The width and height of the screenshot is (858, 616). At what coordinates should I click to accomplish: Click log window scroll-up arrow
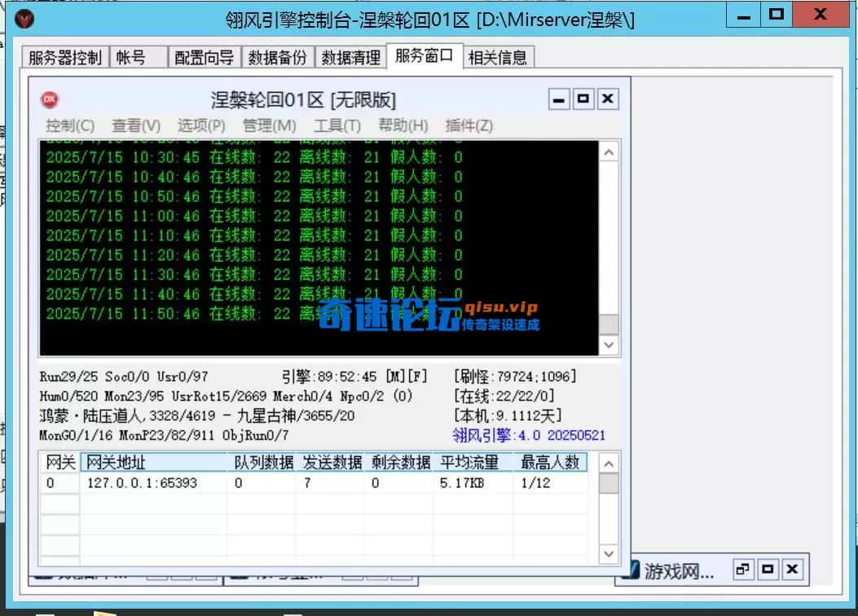tap(608, 151)
